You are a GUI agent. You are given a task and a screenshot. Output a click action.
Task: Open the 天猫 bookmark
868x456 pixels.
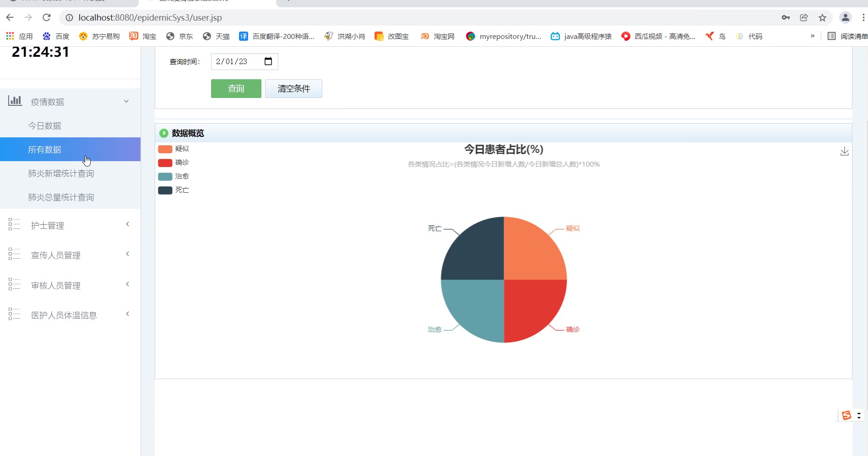pyautogui.click(x=216, y=36)
